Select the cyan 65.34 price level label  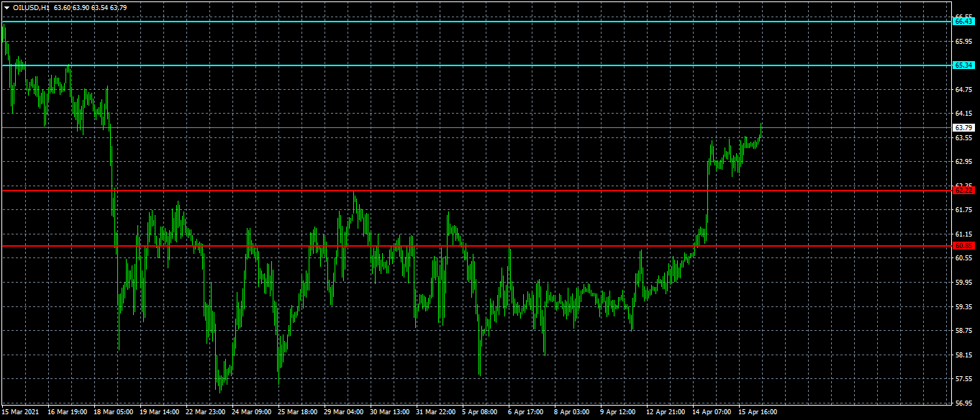(x=963, y=65)
